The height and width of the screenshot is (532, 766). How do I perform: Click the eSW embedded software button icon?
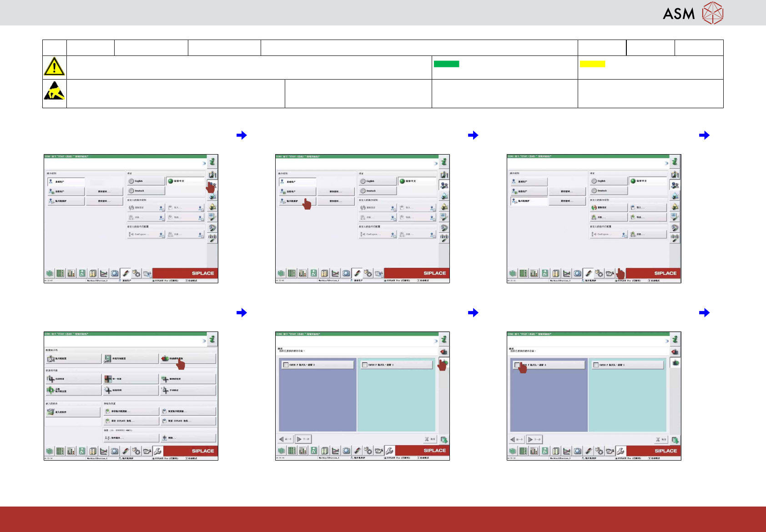tap(50, 412)
